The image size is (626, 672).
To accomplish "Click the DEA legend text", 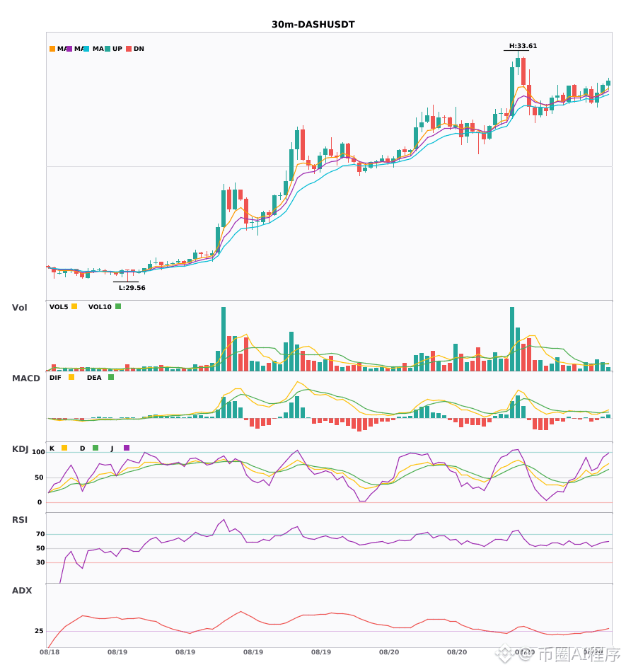I will (x=94, y=378).
